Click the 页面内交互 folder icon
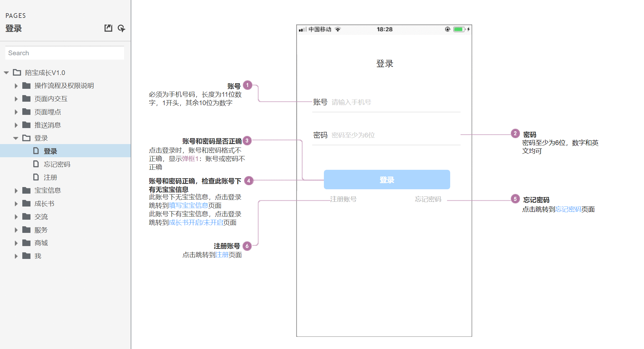 pos(25,99)
